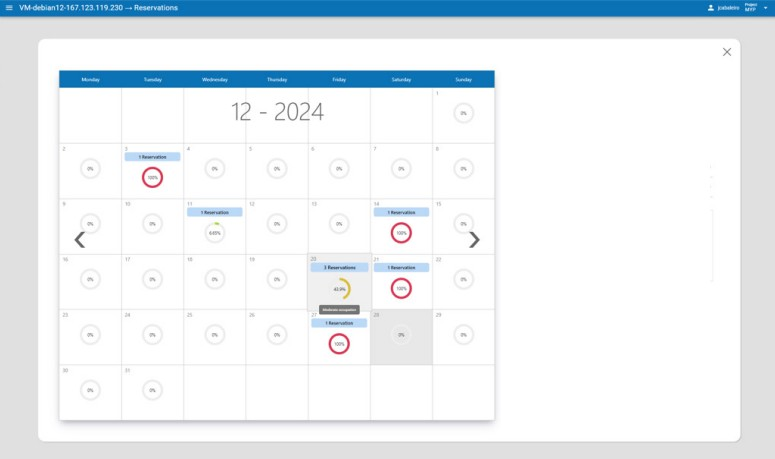Click the 43.9% occupancy gauge on December 20
Image resolution: width=775 pixels, height=459 pixels.
[x=339, y=289]
